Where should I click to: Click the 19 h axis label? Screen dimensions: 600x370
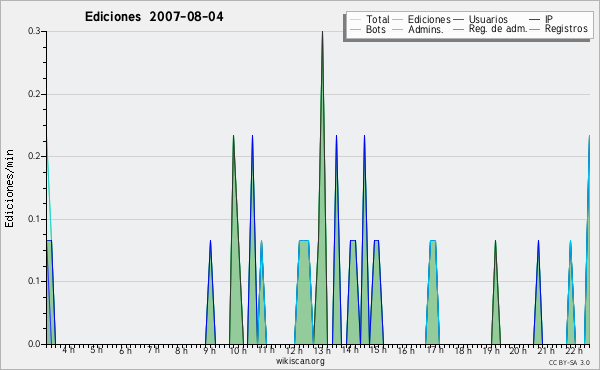click(491, 350)
